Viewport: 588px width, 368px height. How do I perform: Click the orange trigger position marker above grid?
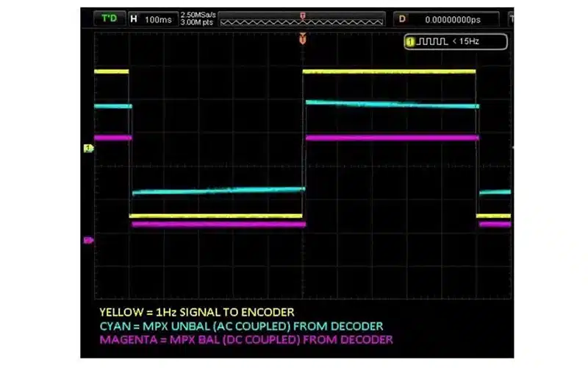pos(303,38)
